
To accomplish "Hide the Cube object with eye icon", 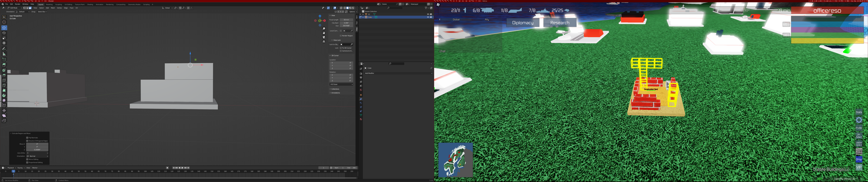I will [x=428, y=17].
